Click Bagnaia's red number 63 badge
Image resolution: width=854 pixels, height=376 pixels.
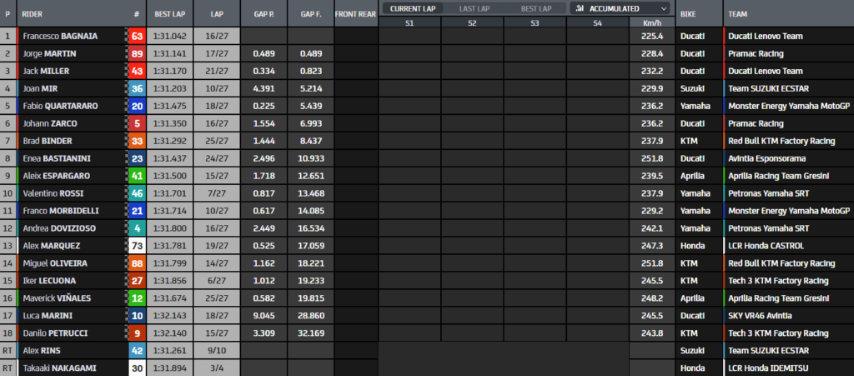[137, 36]
